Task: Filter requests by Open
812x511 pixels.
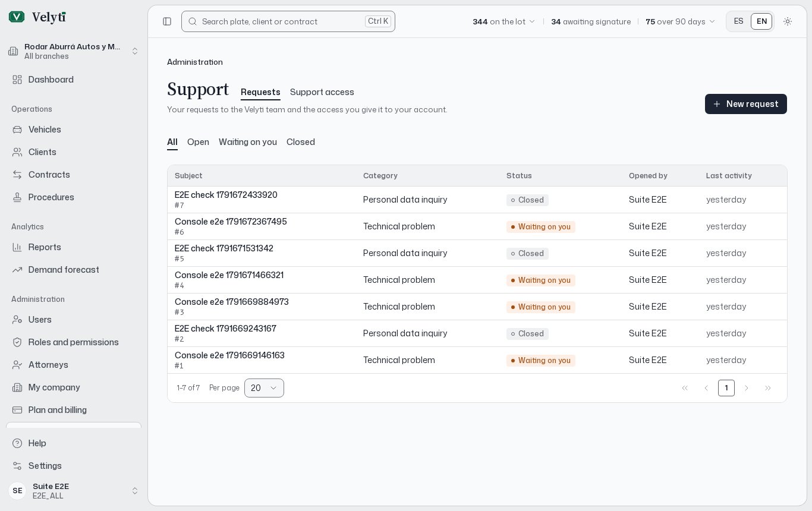Action: 198,142
